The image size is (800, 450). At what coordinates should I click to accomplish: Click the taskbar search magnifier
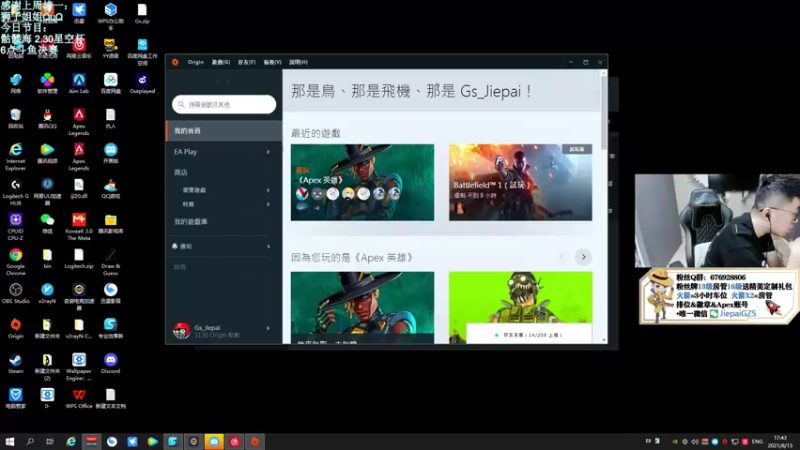pyautogui.click(x=30, y=441)
